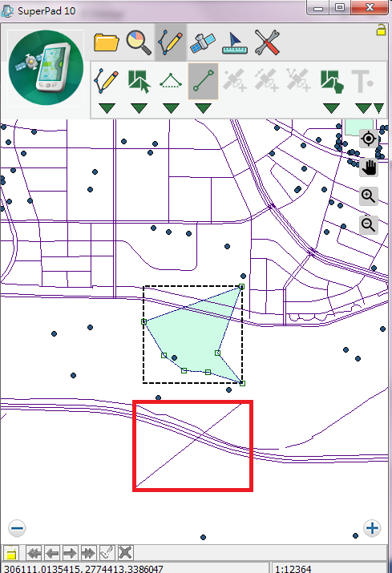The height and width of the screenshot is (573, 392).
Task: Click the polygon vertex near the blue dot
Action: click(x=164, y=355)
